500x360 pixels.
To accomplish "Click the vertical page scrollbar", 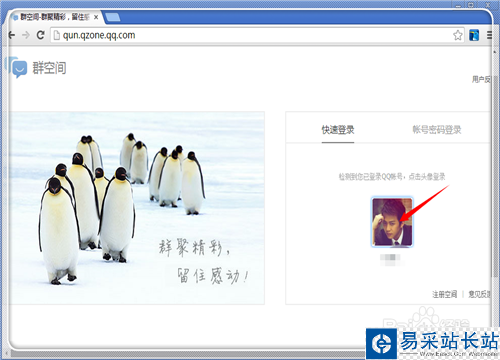I will pos(495,177).
